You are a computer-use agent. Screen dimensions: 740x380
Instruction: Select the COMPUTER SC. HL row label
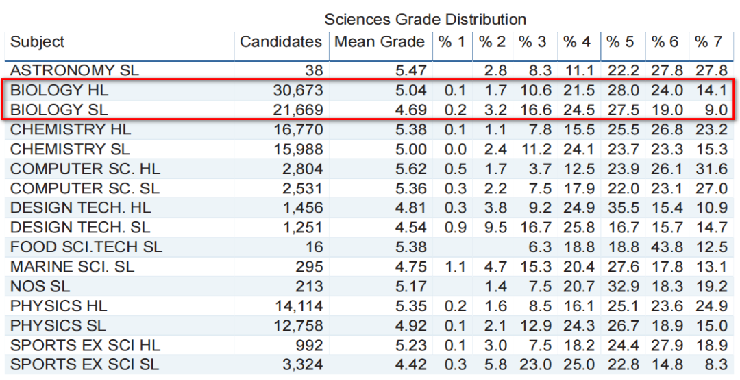[x=85, y=169]
